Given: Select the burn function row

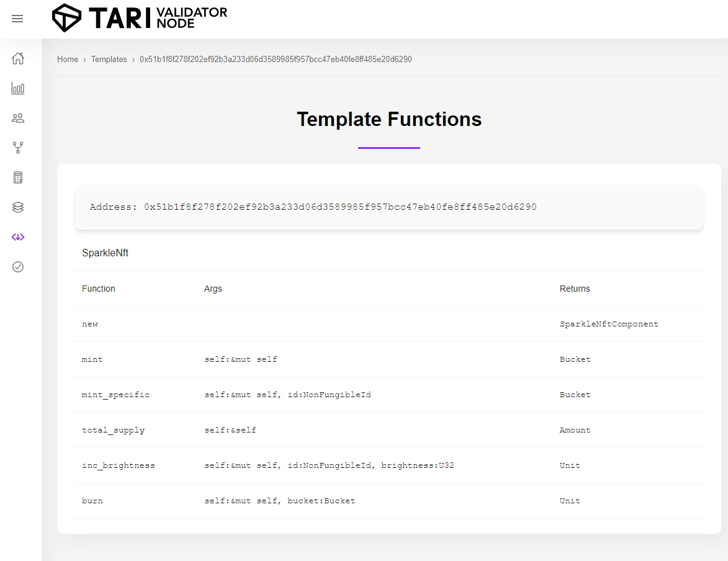Looking at the screenshot, I should click(92, 500).
